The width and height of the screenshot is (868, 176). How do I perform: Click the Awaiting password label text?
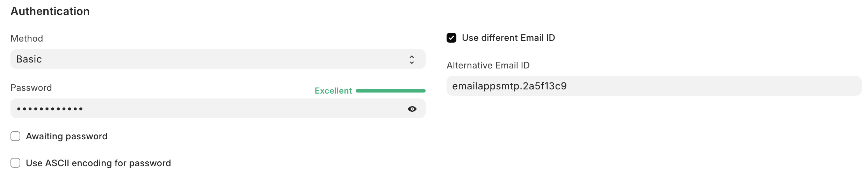tap(67, 136)
